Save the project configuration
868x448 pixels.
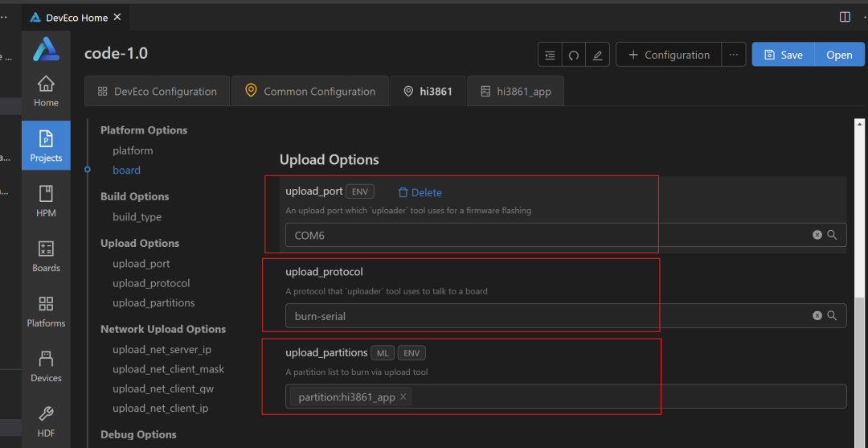(x=783, y=55)
